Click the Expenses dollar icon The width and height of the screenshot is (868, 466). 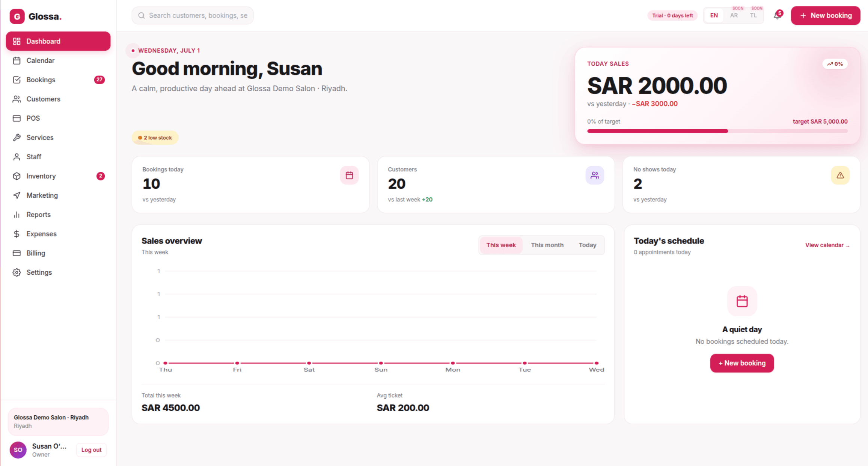(17, 234)
